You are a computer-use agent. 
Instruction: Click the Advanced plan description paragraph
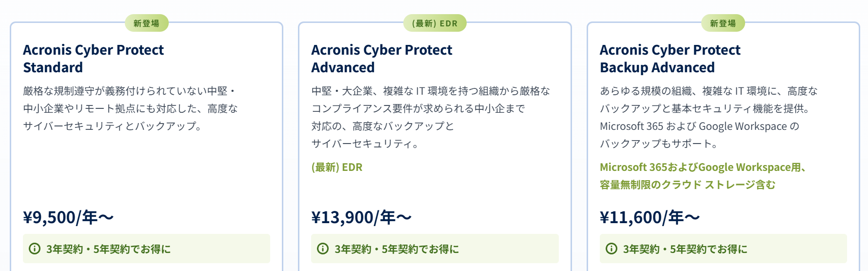430,117
